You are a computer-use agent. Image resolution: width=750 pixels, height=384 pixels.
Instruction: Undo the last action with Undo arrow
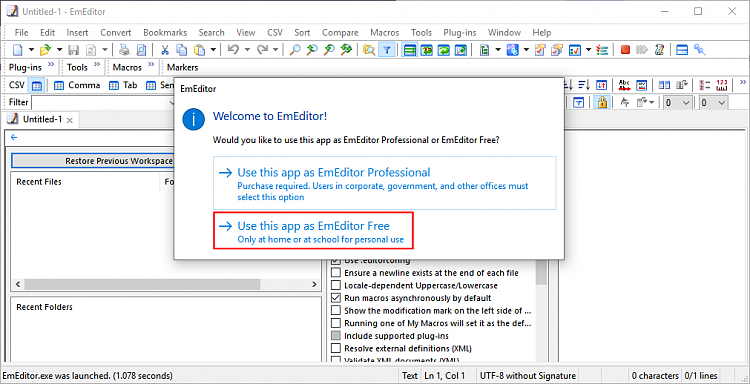click(233, 50)
